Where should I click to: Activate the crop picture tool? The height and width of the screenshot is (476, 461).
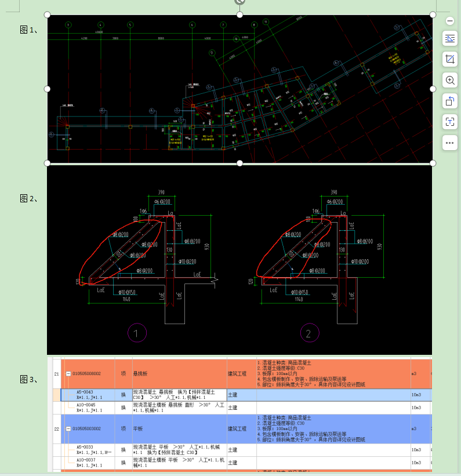(450, 59)
